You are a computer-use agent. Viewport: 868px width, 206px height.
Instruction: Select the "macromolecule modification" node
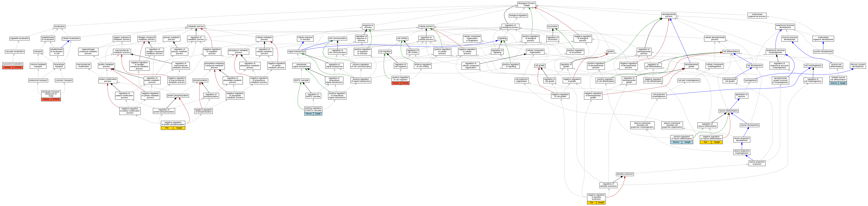[x=84, y=65]
